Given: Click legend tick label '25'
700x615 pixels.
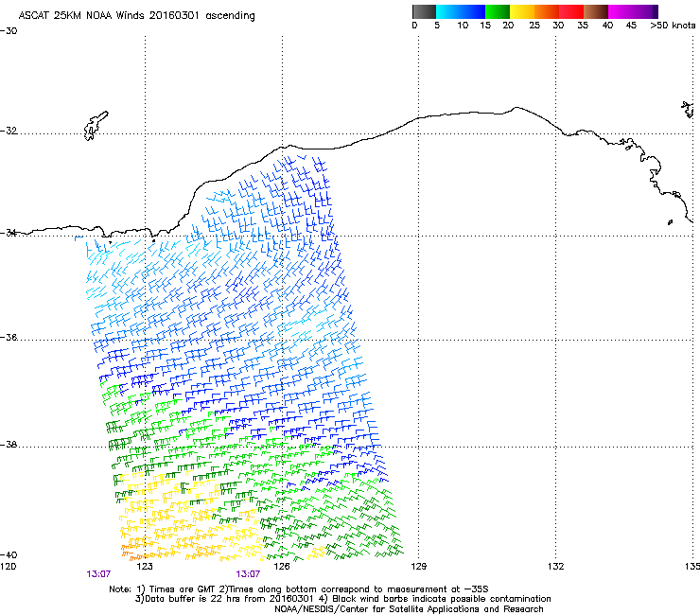Looking at the screenshot, I should click(x=534, y=26).
